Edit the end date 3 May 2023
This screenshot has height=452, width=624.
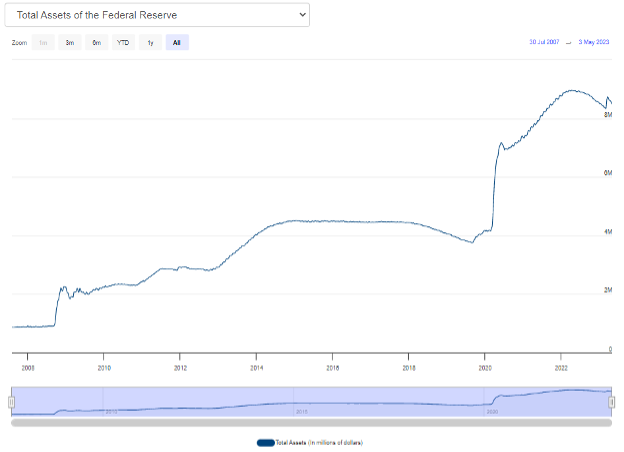[593, 42]
